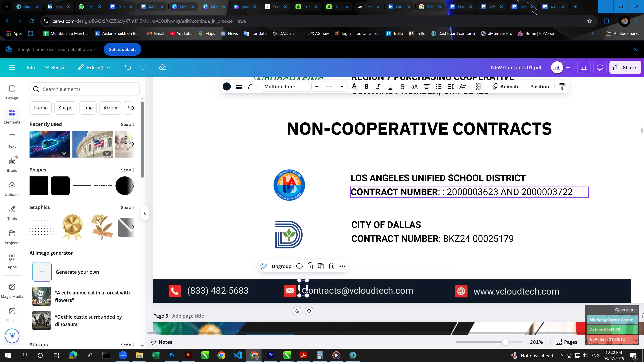Open the analytics insights chart icon
The image size is (644, 362).
(x=584, y=67)
